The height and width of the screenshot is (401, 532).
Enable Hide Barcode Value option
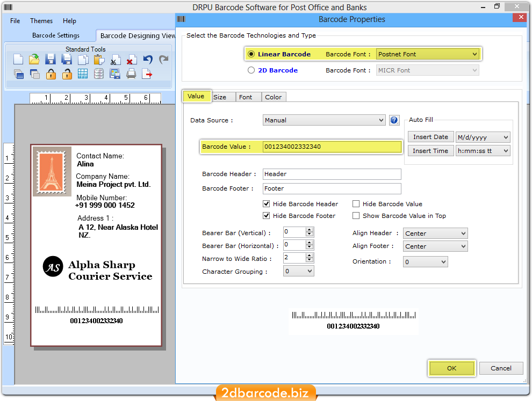(x=356, y=203)
